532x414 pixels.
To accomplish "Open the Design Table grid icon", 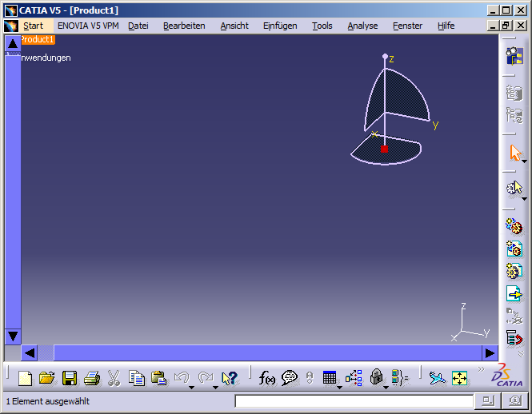I will pos(330,377).
